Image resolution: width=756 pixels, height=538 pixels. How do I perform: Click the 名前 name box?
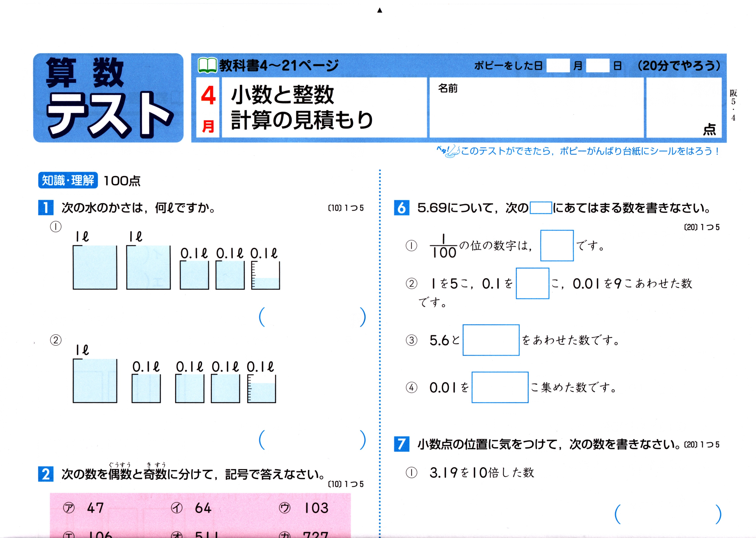tap(536, 108)
